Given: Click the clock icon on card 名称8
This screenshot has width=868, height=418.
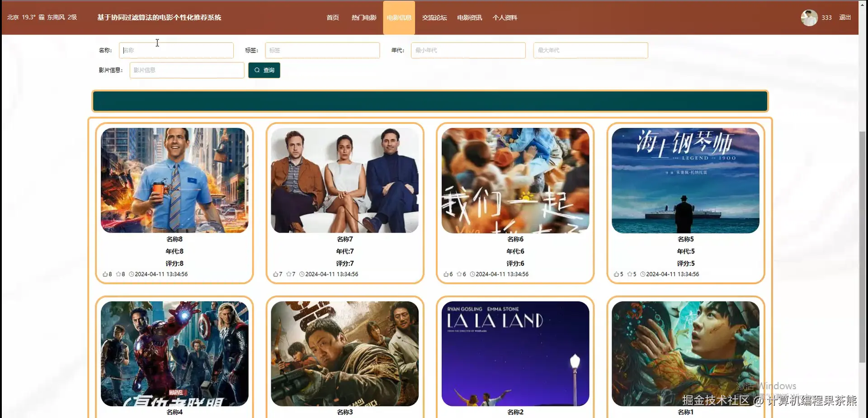Looking at the screenshot, I should coord(132,274).
